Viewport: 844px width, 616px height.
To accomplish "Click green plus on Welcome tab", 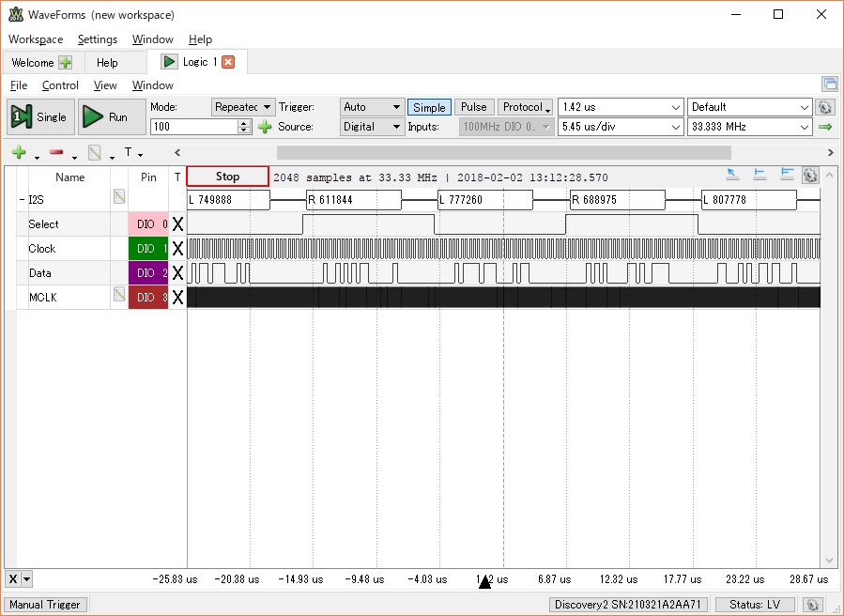I will coord(65,63).
